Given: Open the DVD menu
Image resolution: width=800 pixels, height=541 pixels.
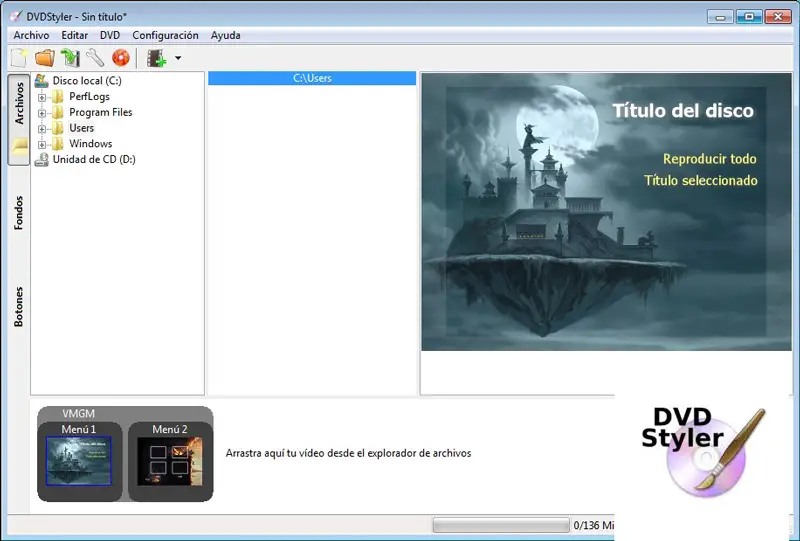Looking at the screenshot, I should point(110,35).
